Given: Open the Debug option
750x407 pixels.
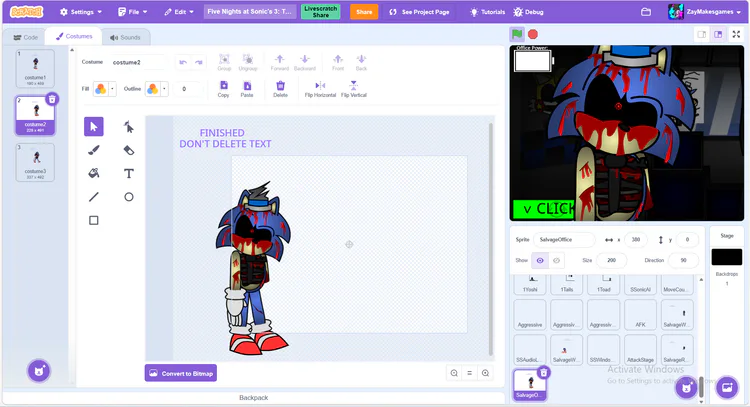Looking at the screenshot, I should pyautogui.click(x=529, y=12).
